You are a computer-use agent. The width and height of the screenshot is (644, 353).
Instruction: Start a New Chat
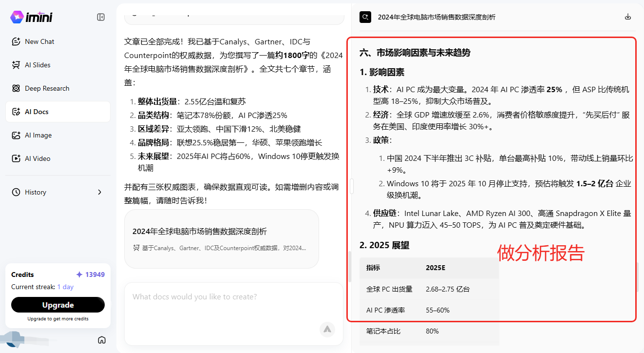point(39,41)
